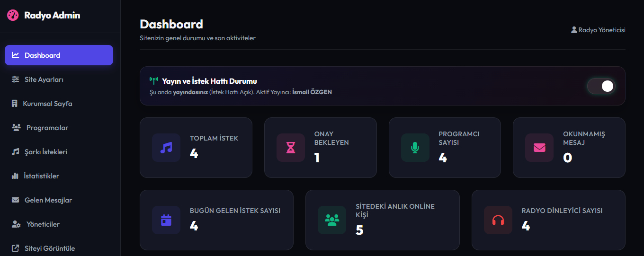Click the Okunmamış Mesaj card label
Image resolution: width=644 pixels, height=256 pixels.
coord(584,138)
